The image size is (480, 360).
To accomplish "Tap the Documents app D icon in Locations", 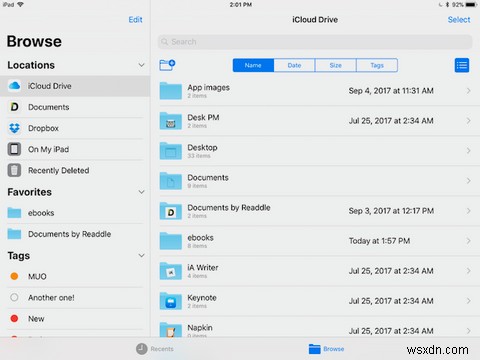I will tap(14, 107).
